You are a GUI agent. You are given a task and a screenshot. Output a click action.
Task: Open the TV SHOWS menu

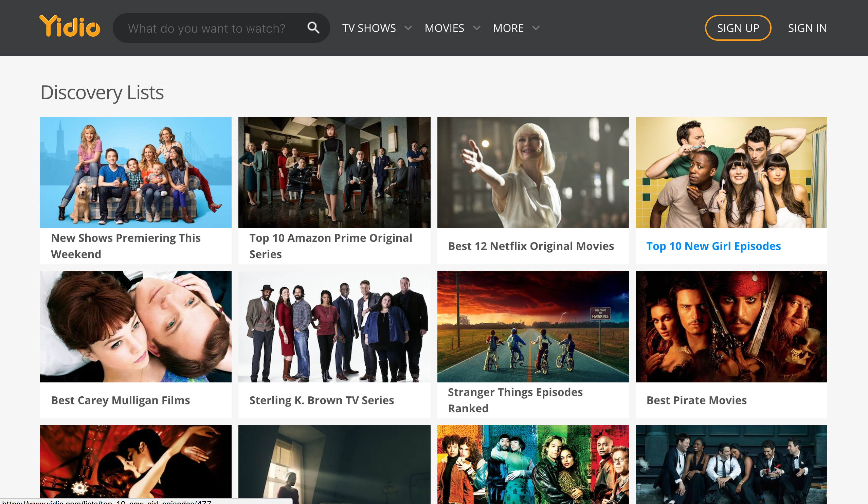tap(369, 28)
